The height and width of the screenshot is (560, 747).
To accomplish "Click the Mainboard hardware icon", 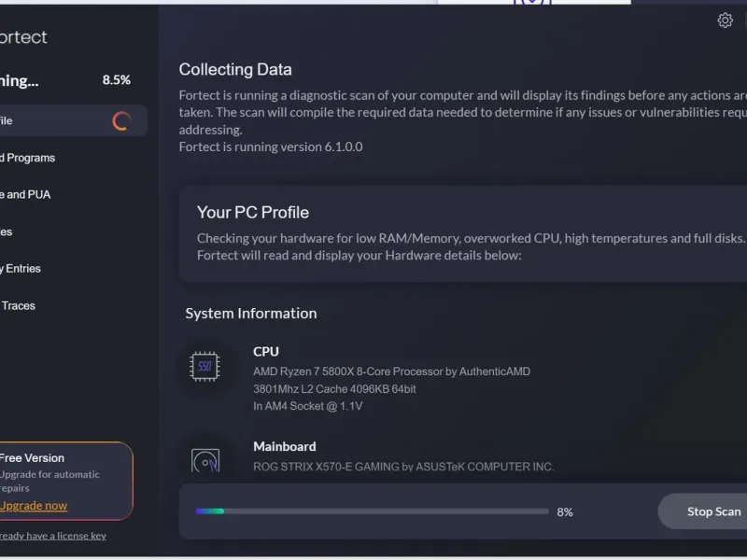I will [x=205, y=460].
